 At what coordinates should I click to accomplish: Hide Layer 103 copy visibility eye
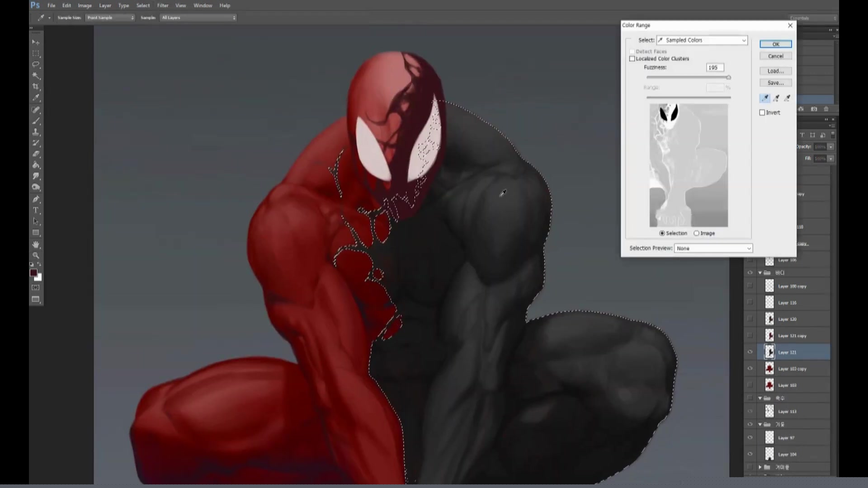pos(750,369)
